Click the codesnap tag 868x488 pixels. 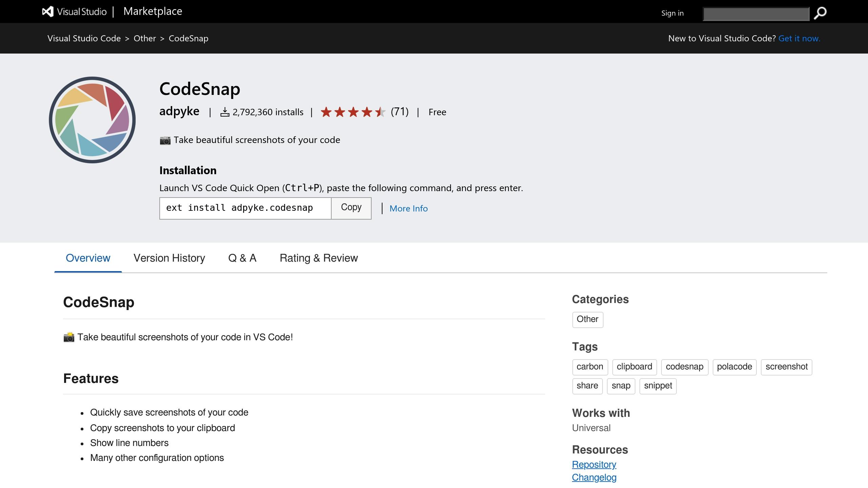pyautogui.click(x=685, y=367)
